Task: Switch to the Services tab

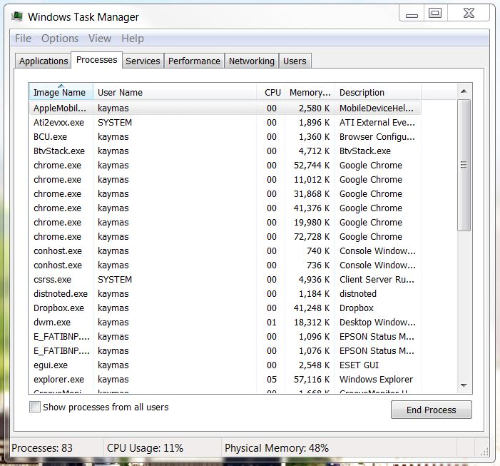Action: [x=143, y=61]
